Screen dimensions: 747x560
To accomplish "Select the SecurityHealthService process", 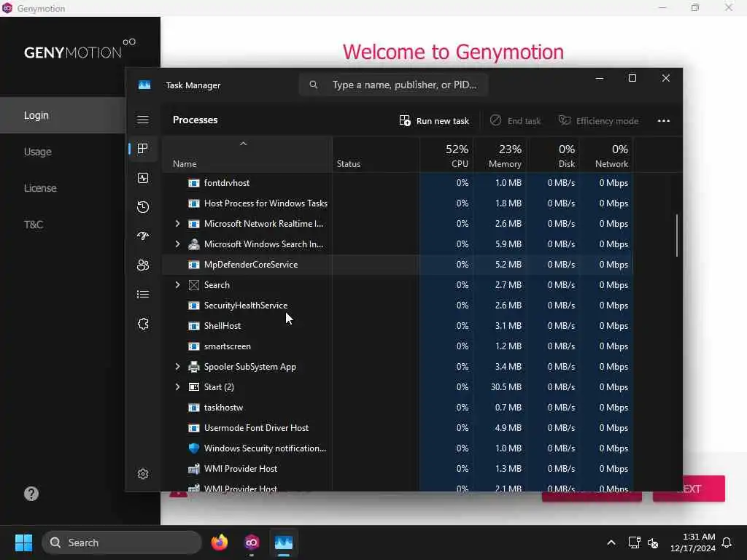I will point(398,306).
